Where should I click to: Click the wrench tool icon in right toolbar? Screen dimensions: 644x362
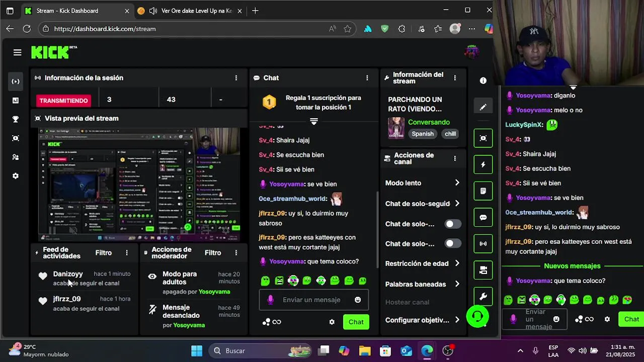483,297
